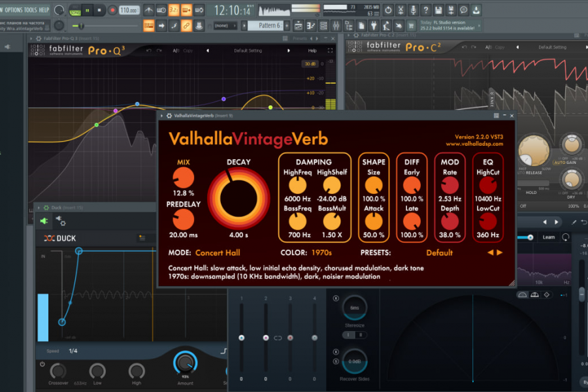Screen dimensions: 588x392
Task: Change COLOR from 1970s in ValhallaVintageVerb
Action: (321, 253)
